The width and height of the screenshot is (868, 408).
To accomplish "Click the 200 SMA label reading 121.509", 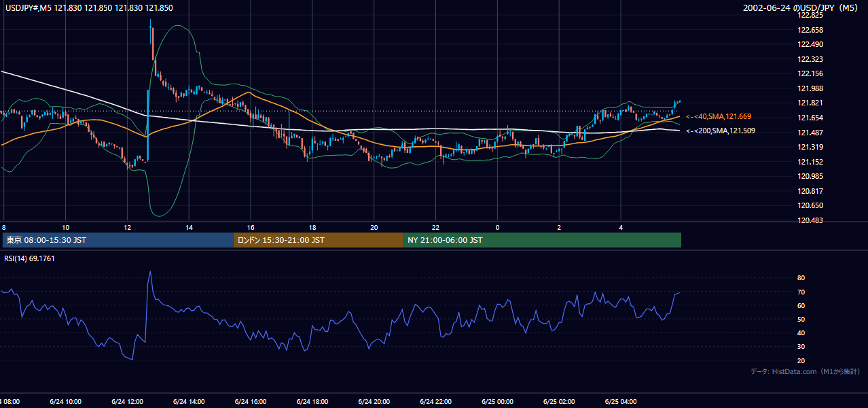I will (x=721, y=131).
